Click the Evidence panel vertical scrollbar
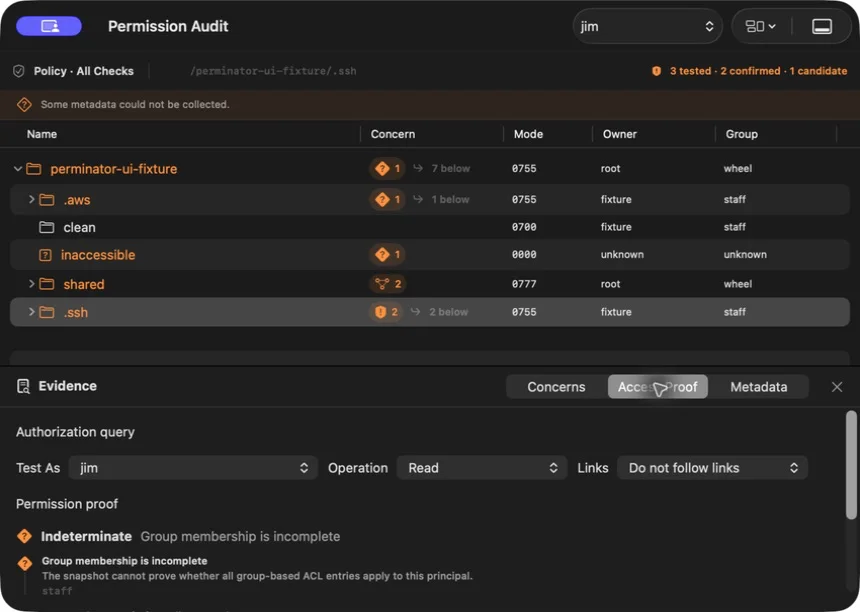This screenshot has height=612, width=860. [851, 465]
